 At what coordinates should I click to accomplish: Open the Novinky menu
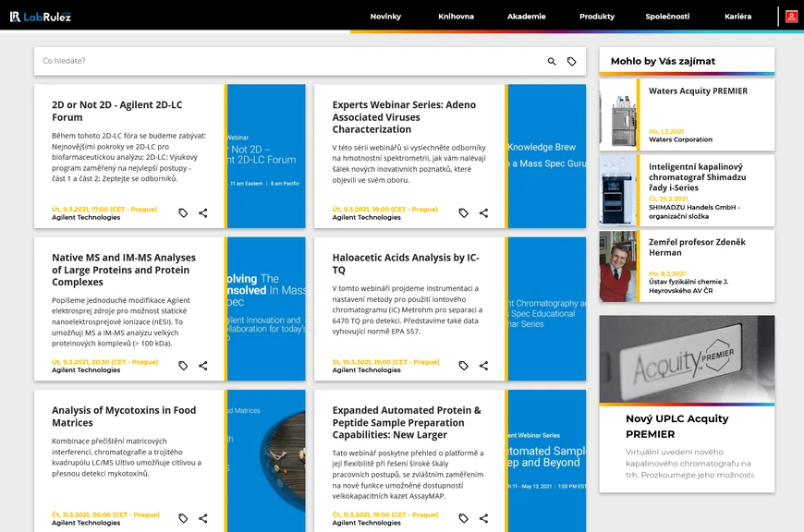coord(385,17)
